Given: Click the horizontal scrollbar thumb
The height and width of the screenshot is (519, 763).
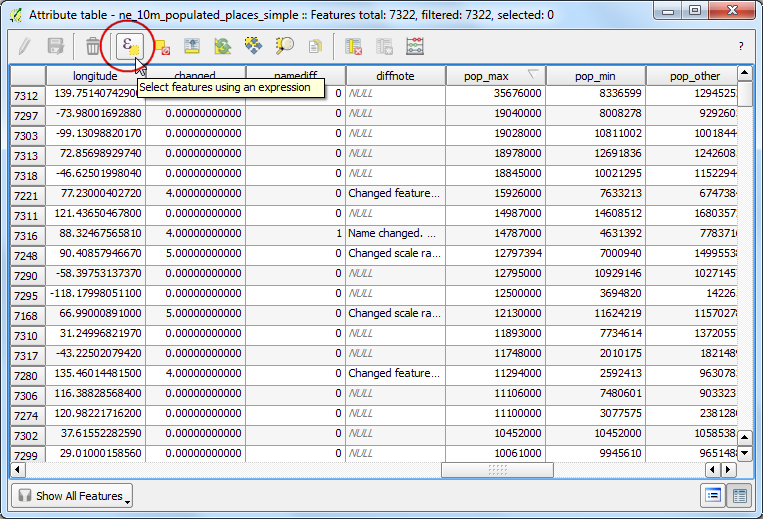Looking at the screenshot, I should [x=497, y=470].
